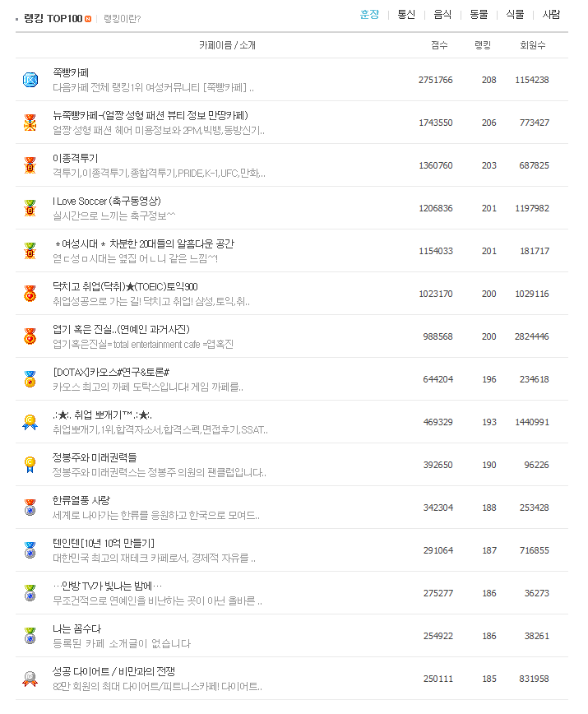Open the 사람 category tab
Image resolution: width=588 pixels, height=714 pixels.
[x=551, y=15]
